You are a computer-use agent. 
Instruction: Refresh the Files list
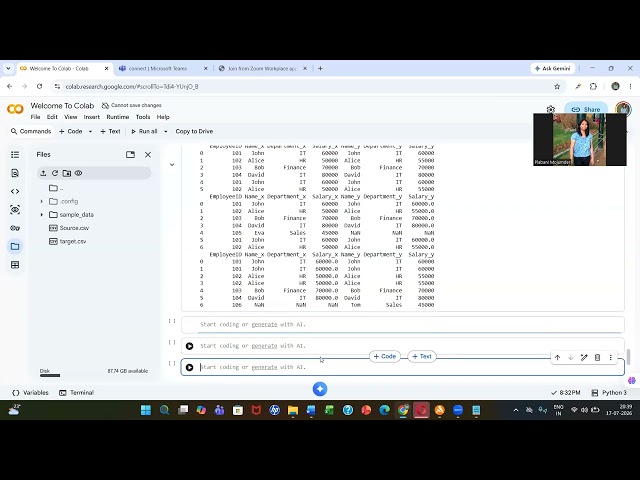click(x=55, y=173)
